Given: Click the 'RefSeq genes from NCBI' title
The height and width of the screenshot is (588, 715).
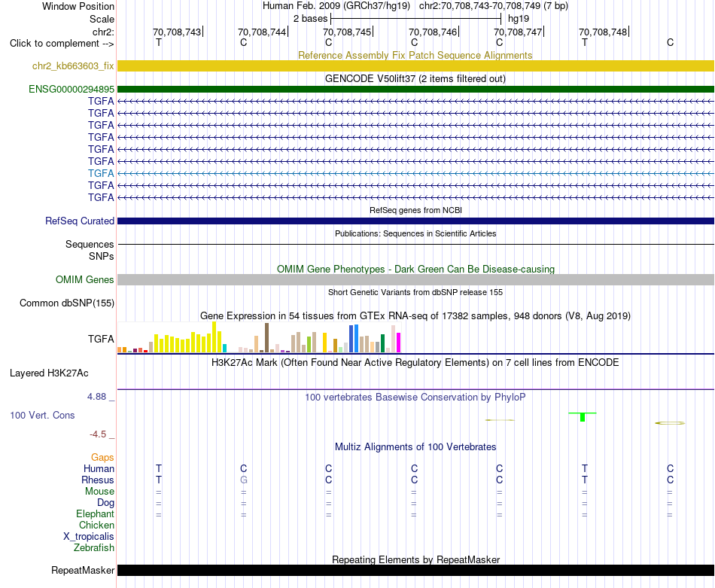Looking at the screenshot, I should point(415,210).
